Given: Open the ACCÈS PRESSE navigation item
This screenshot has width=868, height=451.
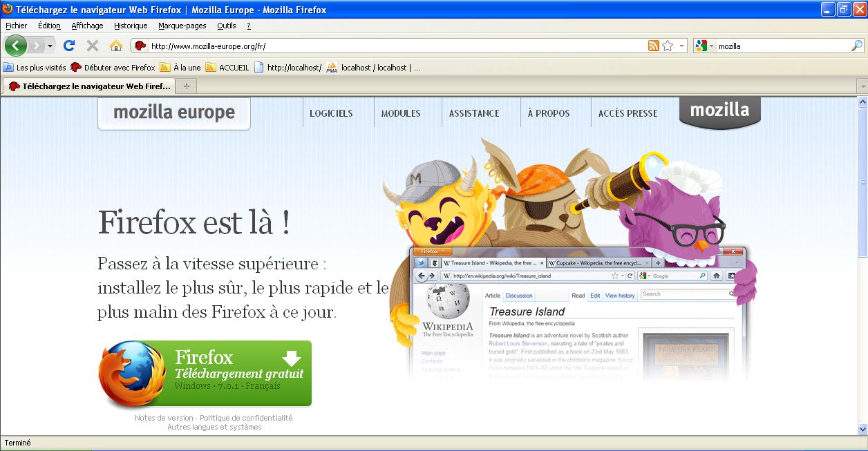Looking at the screenshot, I should pos(628,113).
